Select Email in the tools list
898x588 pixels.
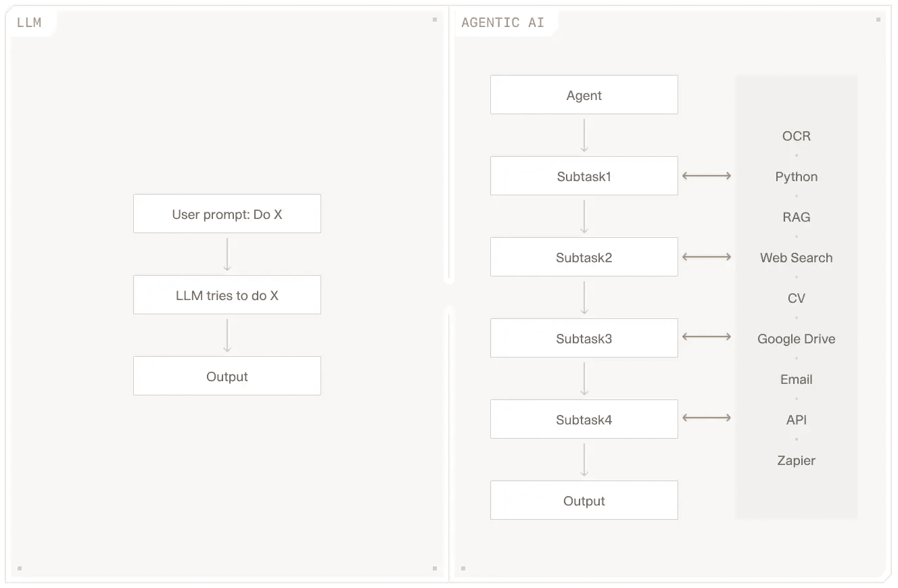[x=797, y=379]
